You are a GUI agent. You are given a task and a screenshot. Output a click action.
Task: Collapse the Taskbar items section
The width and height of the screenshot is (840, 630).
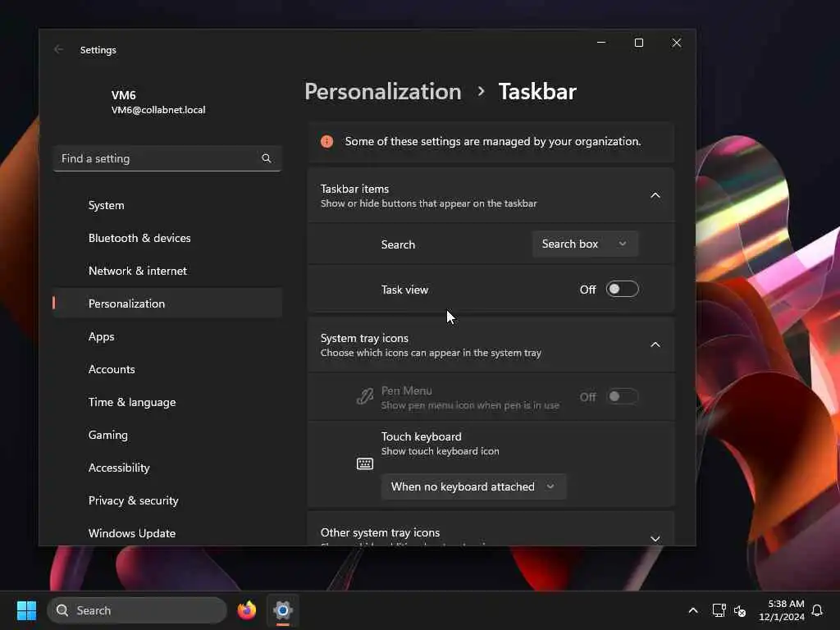[x=655, y=195]
